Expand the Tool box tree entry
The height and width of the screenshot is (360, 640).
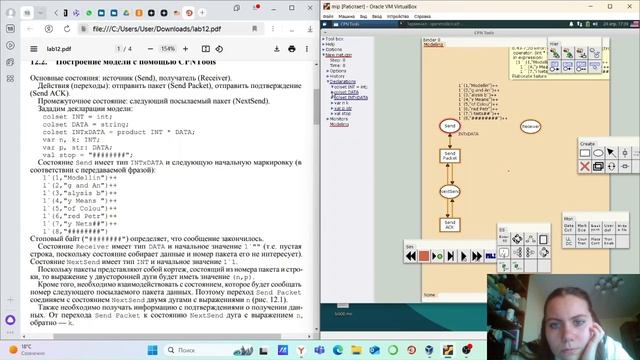[x=324, y=39]
